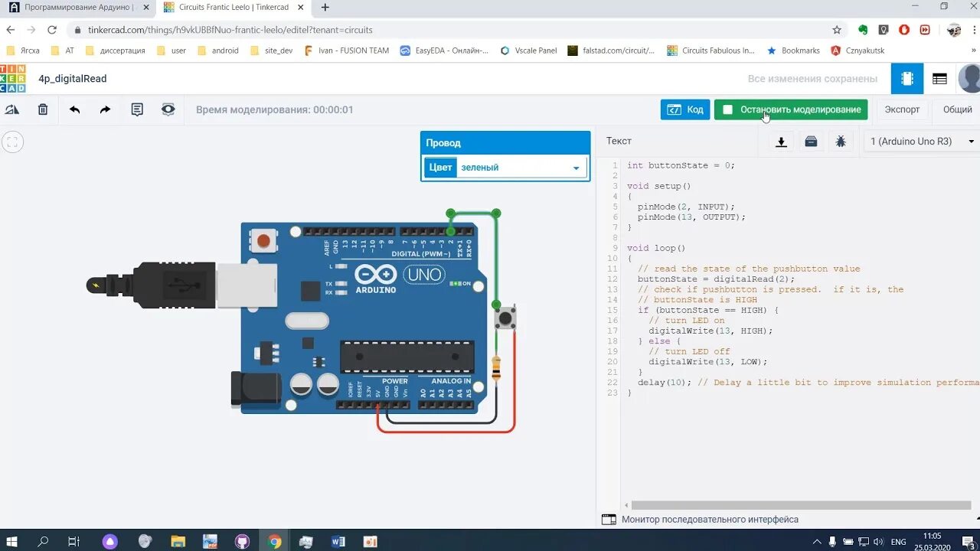Expand the wire color dropdown зеленый
Viewport: 980px width, 551px height.
521,168
